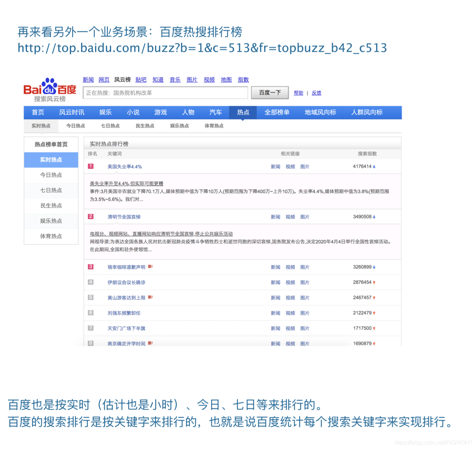Switch to 今日热点 sub-tab under menu
This screenshot has width=476, height=449.
pos(76,126)
